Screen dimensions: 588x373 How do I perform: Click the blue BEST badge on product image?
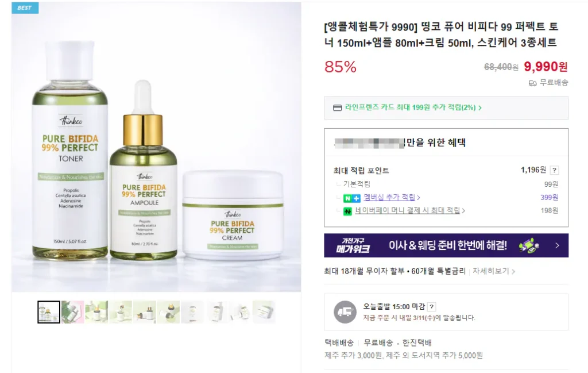25,7
